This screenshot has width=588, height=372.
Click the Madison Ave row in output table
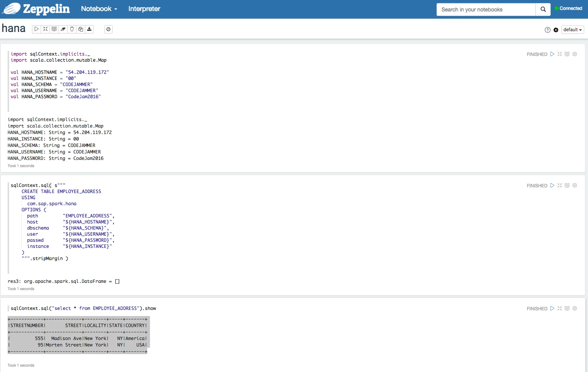click(x=77, y=338)
